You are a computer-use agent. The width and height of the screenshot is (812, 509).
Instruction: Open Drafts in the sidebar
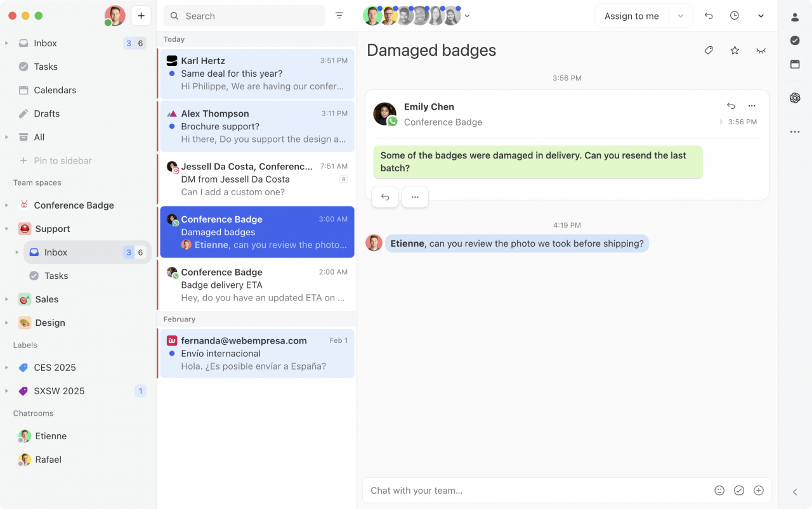coord(46,113)
